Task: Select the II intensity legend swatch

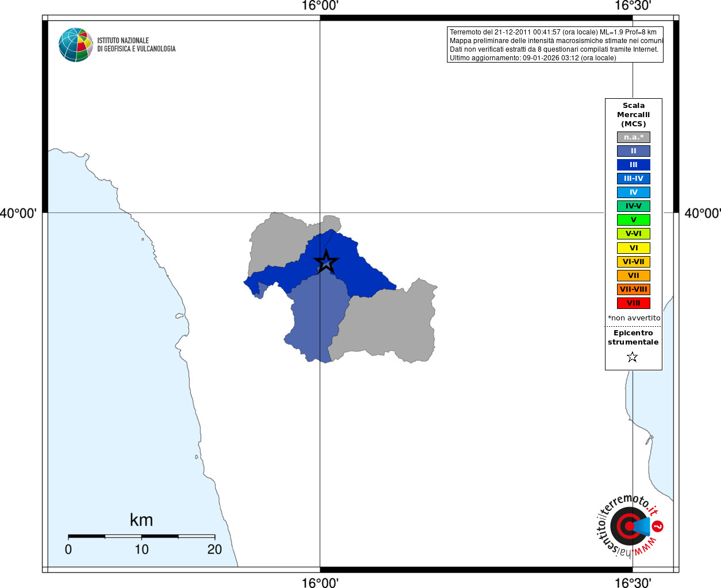Action: 634,151
